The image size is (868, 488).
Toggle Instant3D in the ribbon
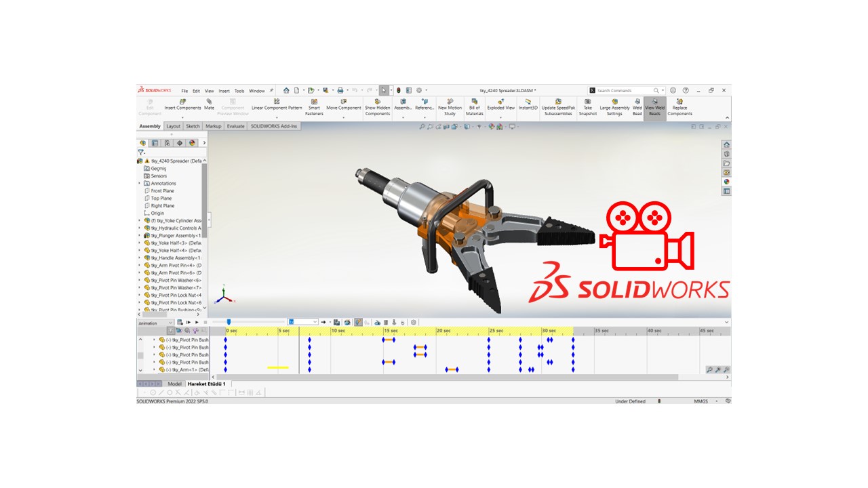pyautogui.click(x=528, y=104)
